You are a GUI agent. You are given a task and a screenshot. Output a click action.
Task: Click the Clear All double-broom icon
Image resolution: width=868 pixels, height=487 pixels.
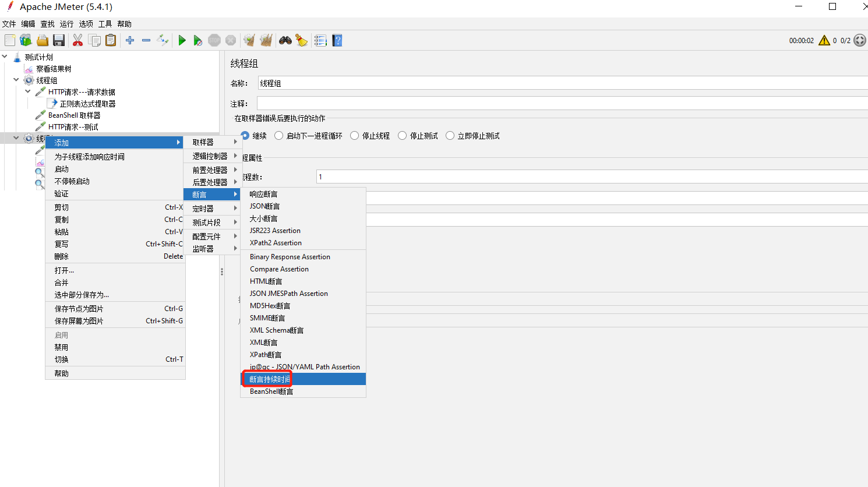point(266,40)
